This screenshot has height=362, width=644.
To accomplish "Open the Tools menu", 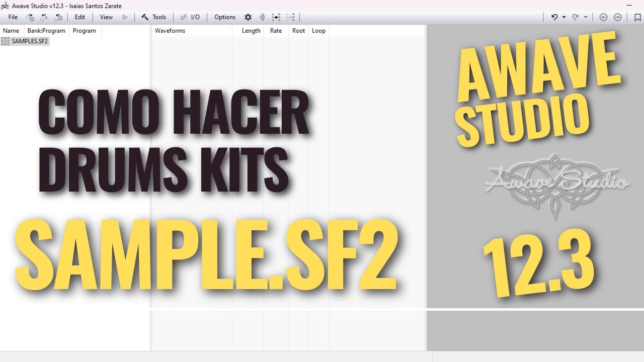I will tap(159, 17).
